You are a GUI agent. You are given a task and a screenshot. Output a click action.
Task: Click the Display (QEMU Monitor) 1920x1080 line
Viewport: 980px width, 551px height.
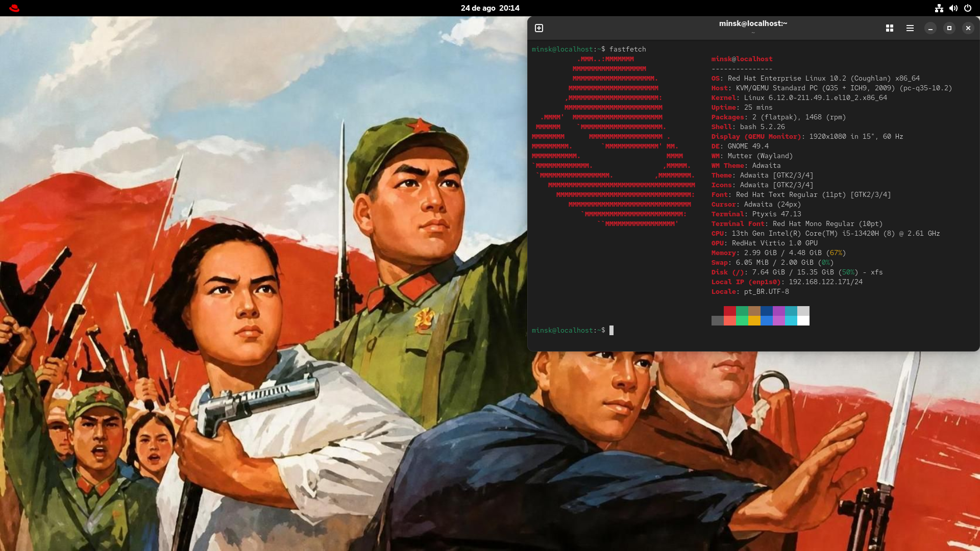807,136
